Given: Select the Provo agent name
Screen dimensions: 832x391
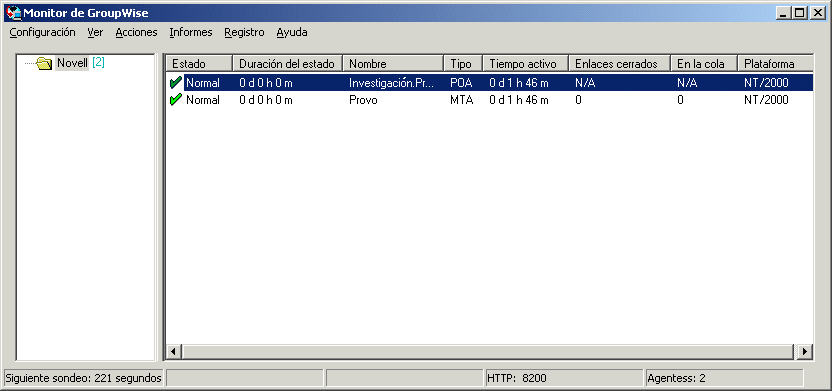Looking at the screenshot, I should pyautogui.click(x=363, y=100).
